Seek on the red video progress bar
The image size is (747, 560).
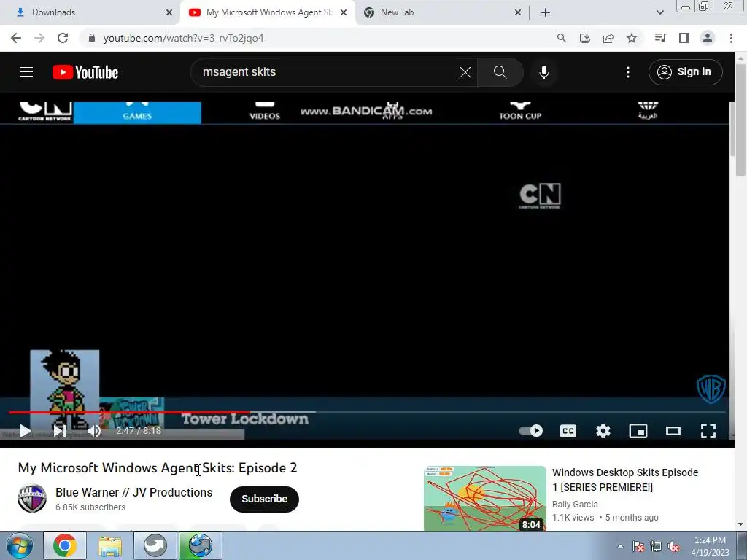coord(367,413)
